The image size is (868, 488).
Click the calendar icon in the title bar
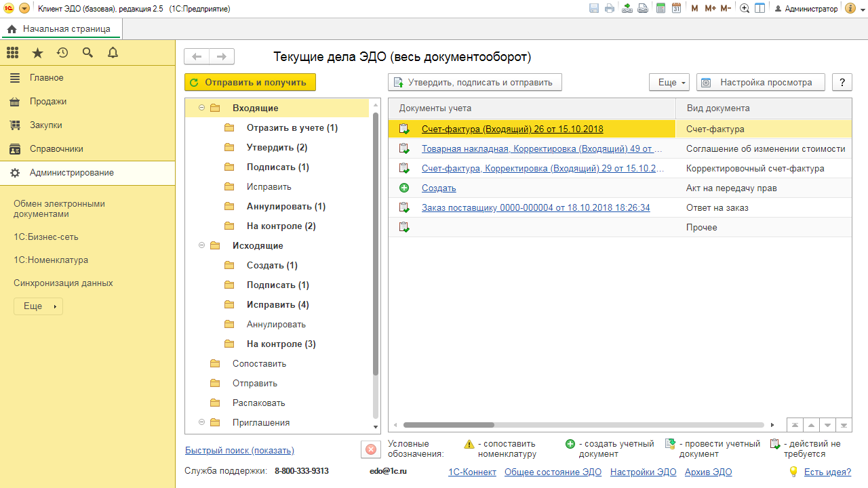pyautogui.click(x=676, y=9)
